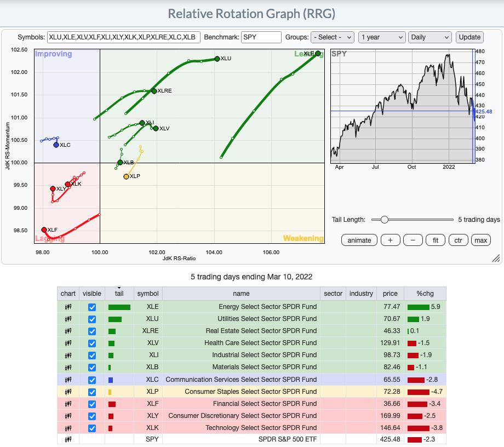Open the Daily interval dropdown
504x447 pixels.
click(x=429, y=37)
